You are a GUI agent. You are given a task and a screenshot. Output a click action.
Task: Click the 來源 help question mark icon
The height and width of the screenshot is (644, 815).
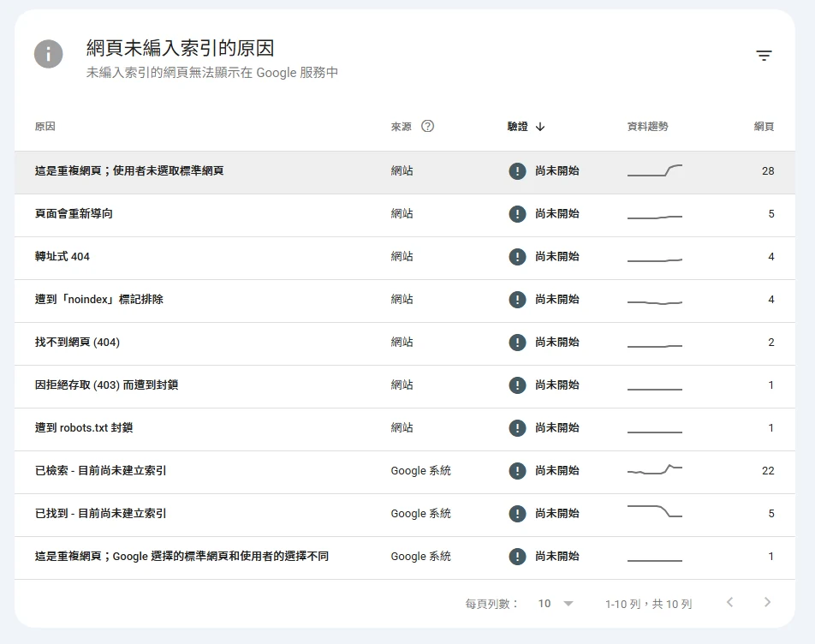coord(427,126)
